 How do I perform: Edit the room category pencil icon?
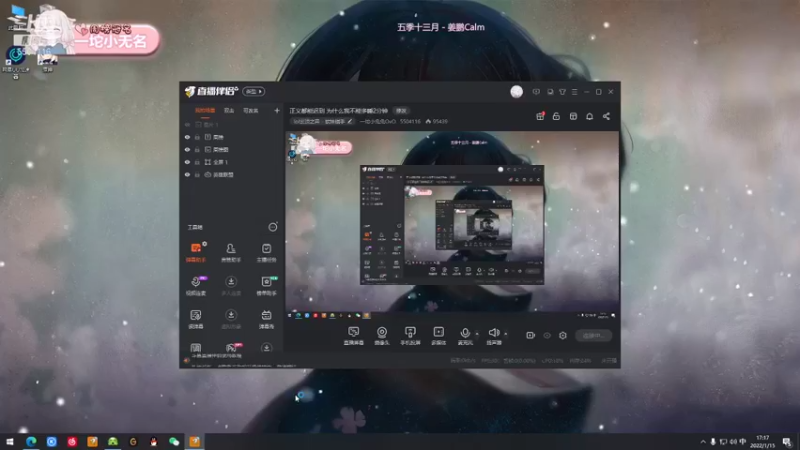point(349,121)
